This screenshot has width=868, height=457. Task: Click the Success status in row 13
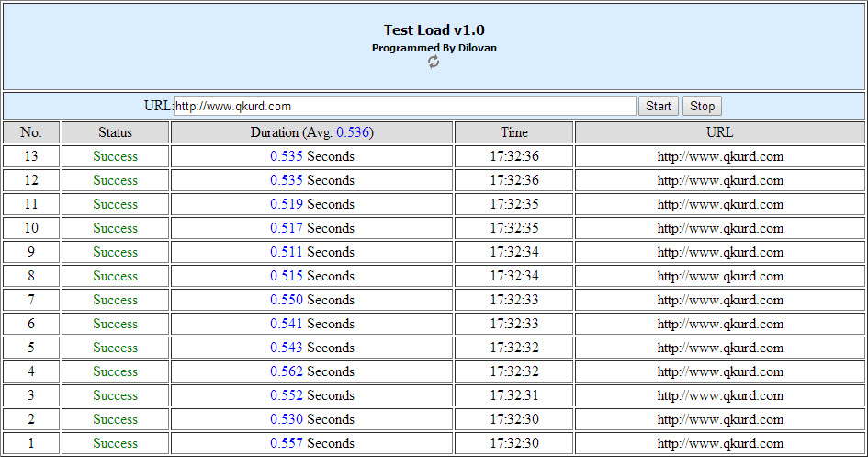[115, 156]
